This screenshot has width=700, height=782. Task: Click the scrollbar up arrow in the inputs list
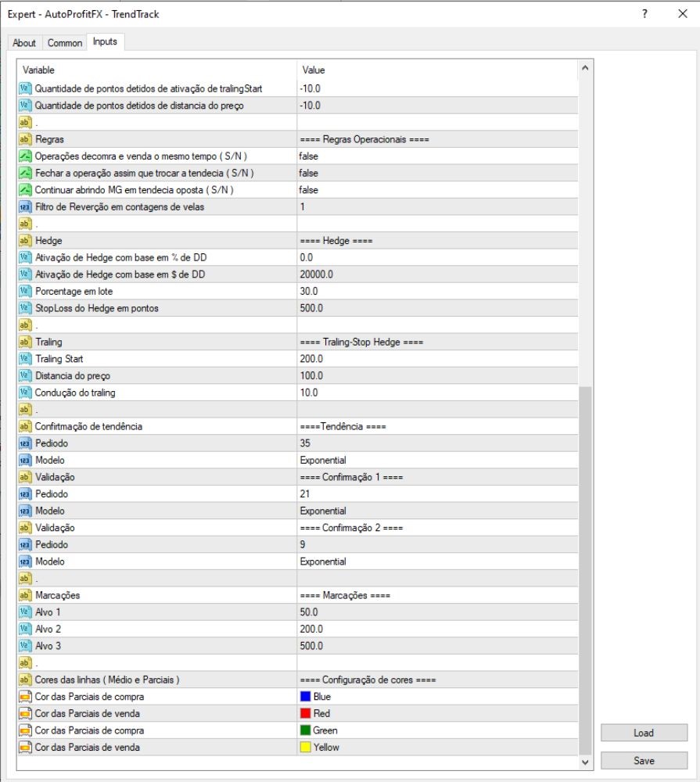(x=585, y=68)
